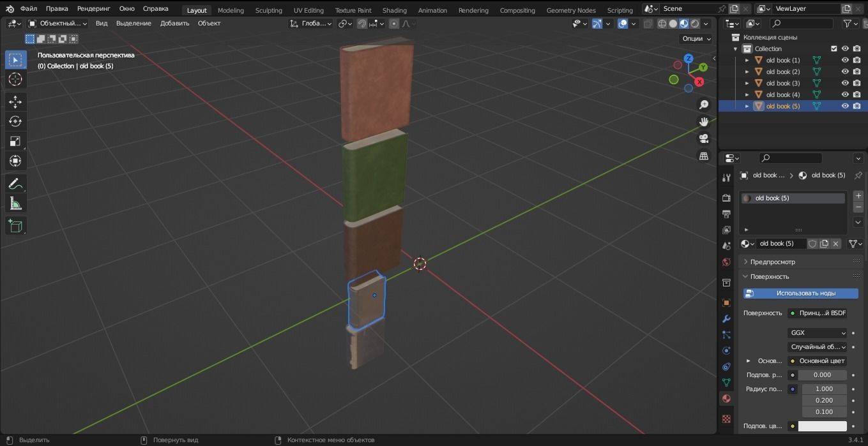Choose the Annotate pencil tool
868x446 pixels.
pyautogui.click(x=15, y=184)
